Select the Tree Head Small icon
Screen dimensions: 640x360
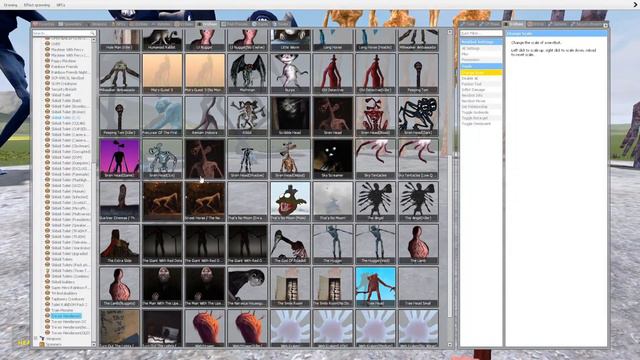pos(418,287)
